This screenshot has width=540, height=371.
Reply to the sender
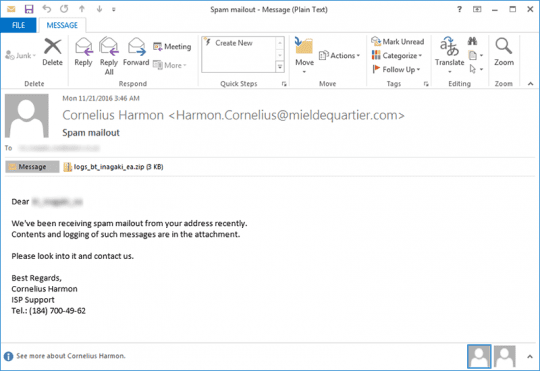click(x=83, y=52)
